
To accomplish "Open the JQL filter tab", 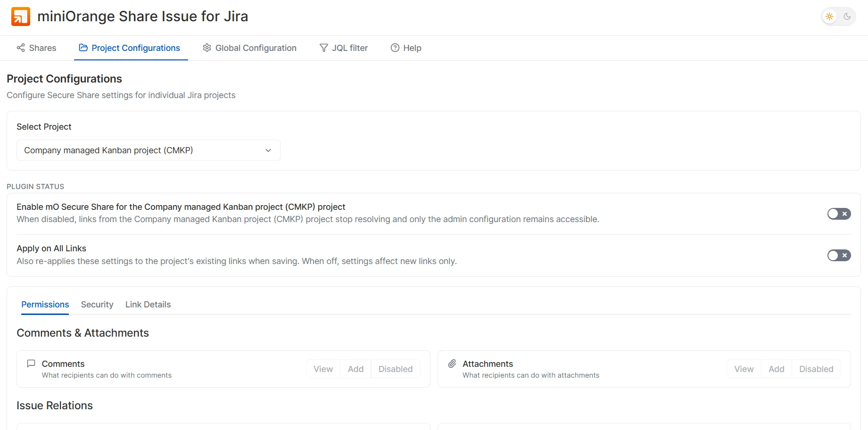I will pos(344,48).
